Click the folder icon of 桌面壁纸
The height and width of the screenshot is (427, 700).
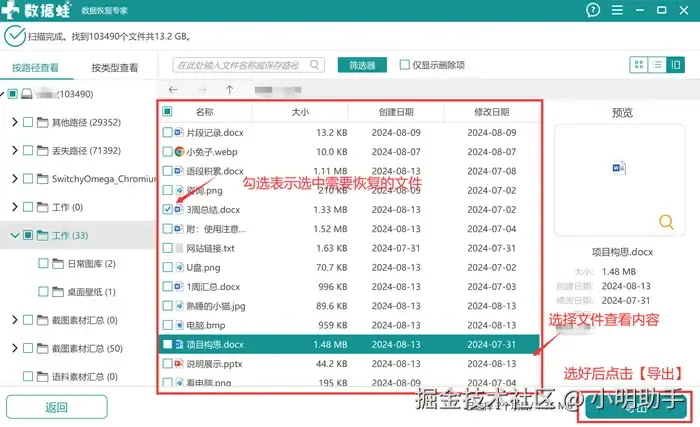58,292
